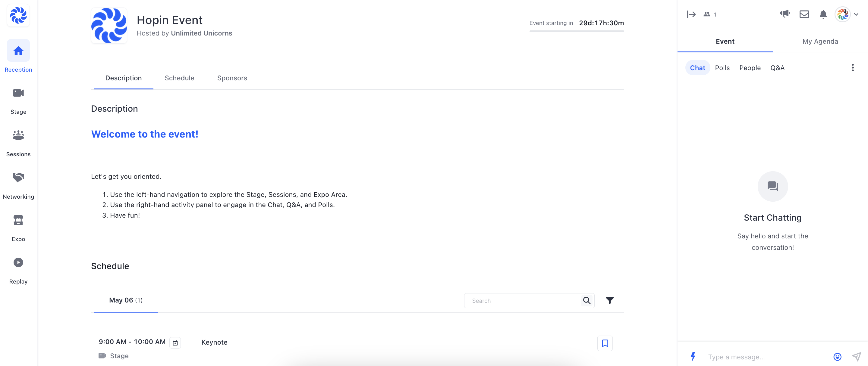Click the 9:00 AM - 10:00 AM time
This screenshot has height=366, width=868.
click(132, 342)
